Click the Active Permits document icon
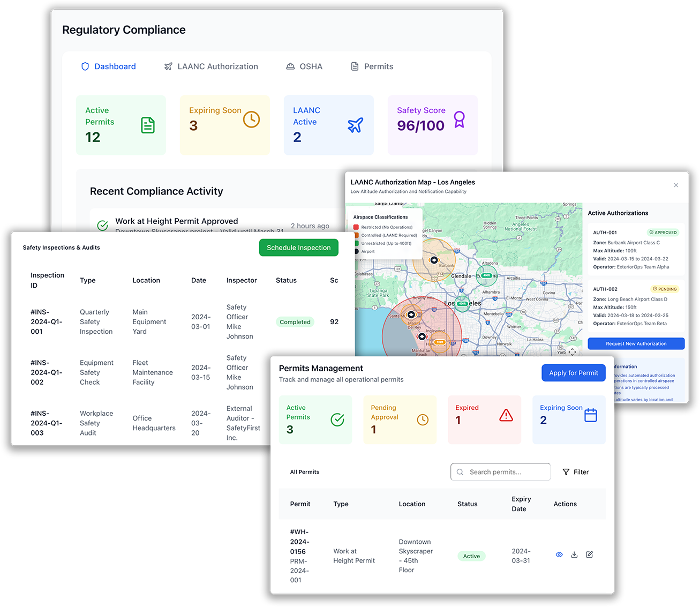 (x=148, y=125)
